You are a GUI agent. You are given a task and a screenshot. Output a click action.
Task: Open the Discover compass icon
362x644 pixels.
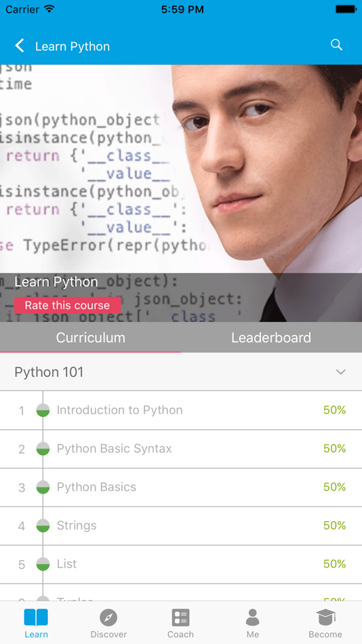pyautogui.click(x=108, y=618)
